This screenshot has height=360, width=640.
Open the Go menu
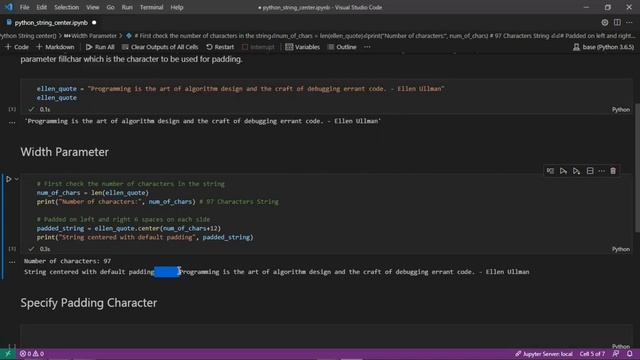pos(110,7)
